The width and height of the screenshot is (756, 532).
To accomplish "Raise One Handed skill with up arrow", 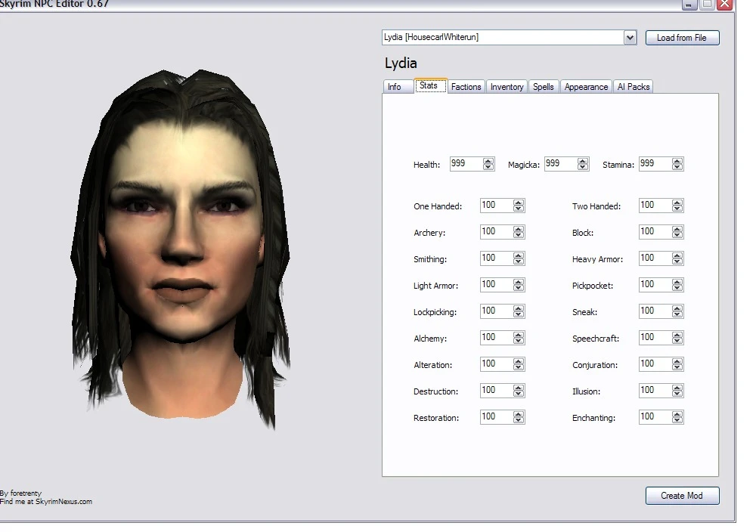I will pyautogui.click(x=519, y=203).
